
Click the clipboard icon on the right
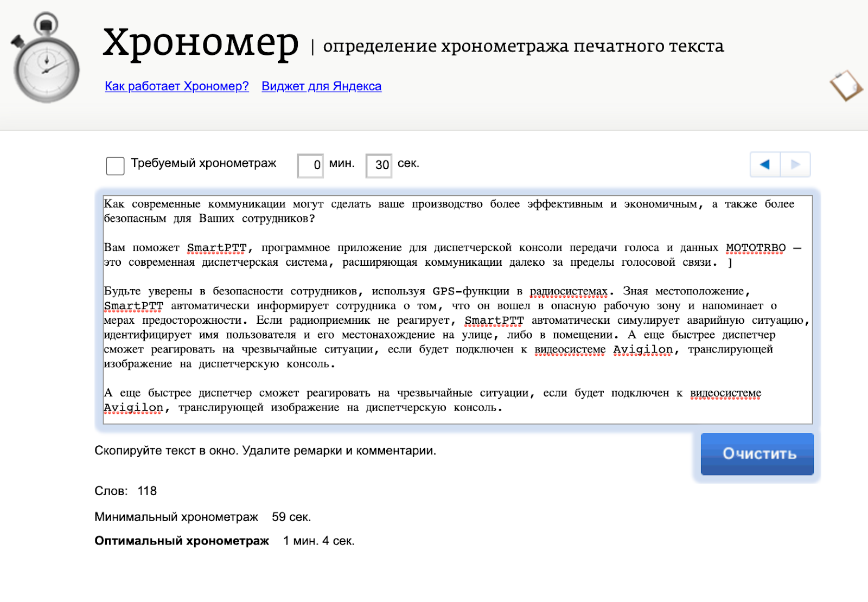(846, 86)
